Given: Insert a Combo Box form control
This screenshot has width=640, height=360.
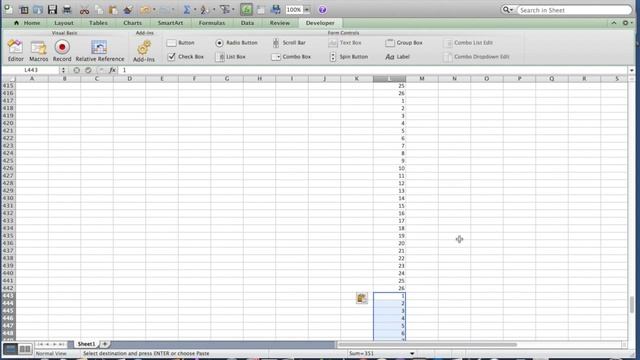Looking at the screenshot, I should coord(291,57).
